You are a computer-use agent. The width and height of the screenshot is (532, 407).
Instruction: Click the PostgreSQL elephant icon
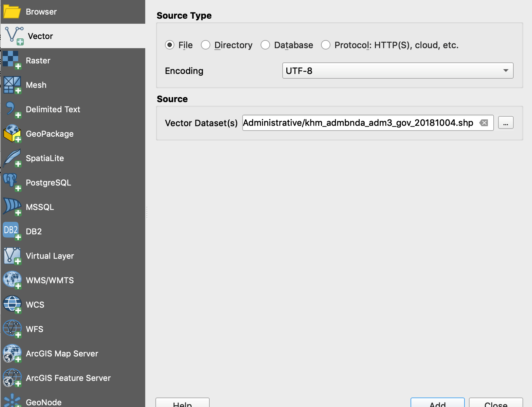(x=12, y=182)
